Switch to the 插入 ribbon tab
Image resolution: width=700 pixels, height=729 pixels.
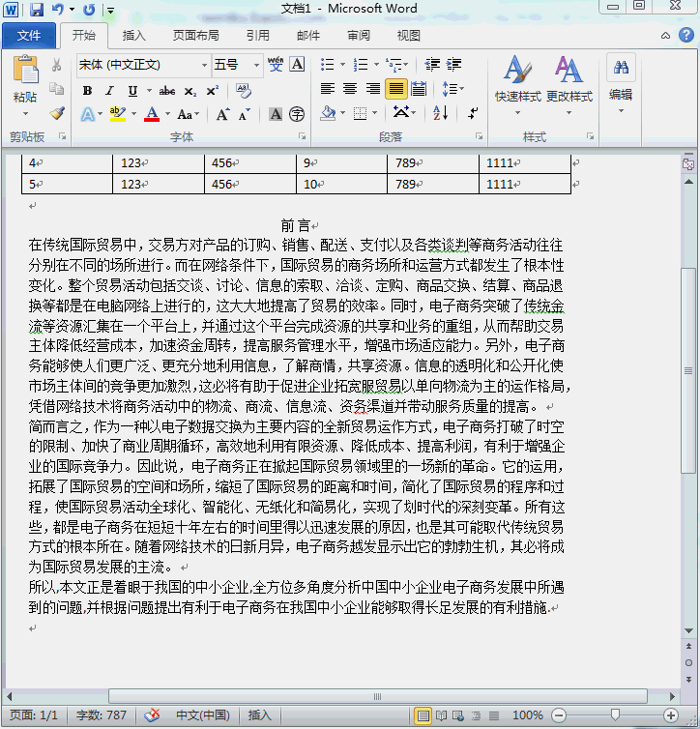(133, 36)
